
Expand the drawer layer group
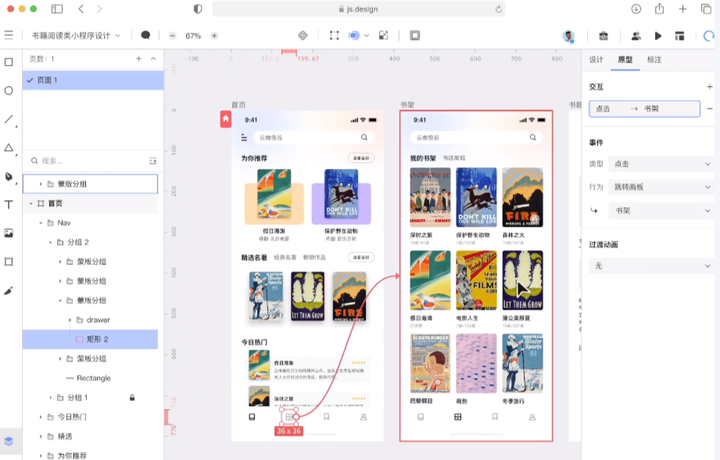click(70, 320)
